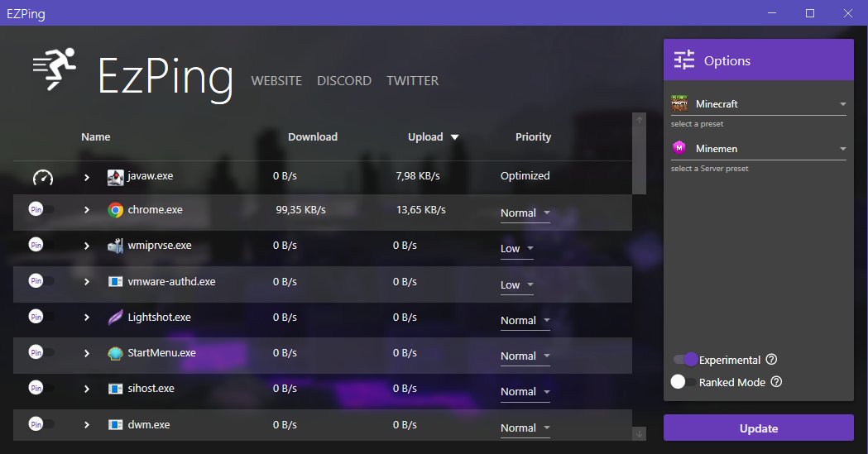This screenshot has height=454, width=868.
Task: Click the 99,35 KB/s download value
Action: click(300, 210)
